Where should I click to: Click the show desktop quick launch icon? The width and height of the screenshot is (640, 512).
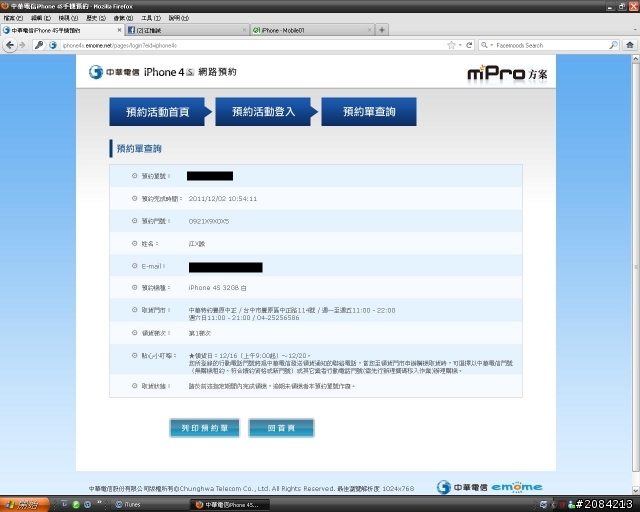click(64, 505)
